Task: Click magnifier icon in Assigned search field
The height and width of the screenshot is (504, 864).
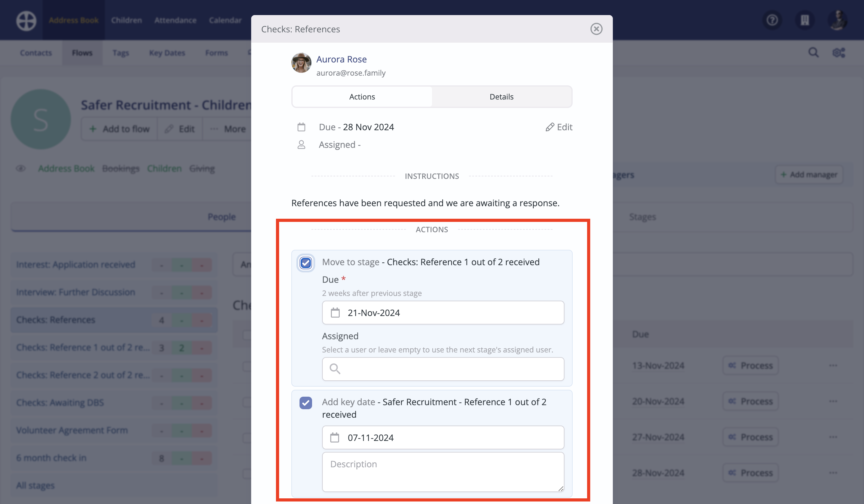Action: [x=335, y=369]
